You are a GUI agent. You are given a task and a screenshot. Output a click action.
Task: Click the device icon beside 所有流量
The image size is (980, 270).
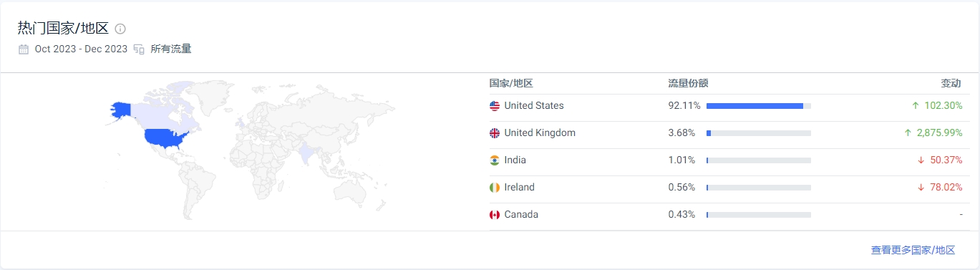click(139, 49)
